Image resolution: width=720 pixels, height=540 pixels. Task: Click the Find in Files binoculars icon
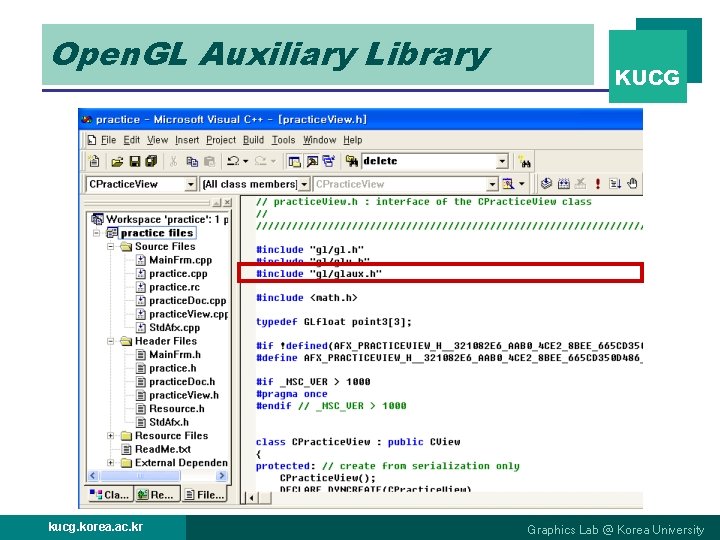(x=352, y=161)
